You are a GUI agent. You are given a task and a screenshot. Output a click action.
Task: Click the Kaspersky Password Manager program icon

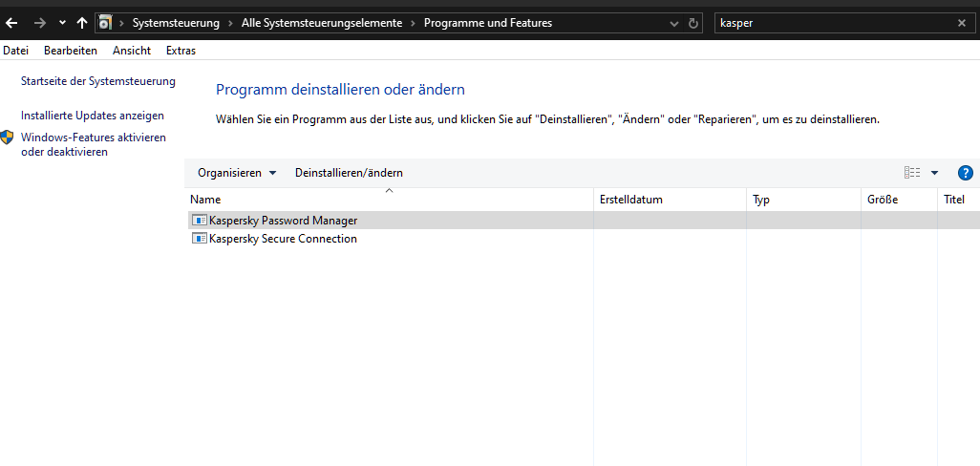point(200,221)
